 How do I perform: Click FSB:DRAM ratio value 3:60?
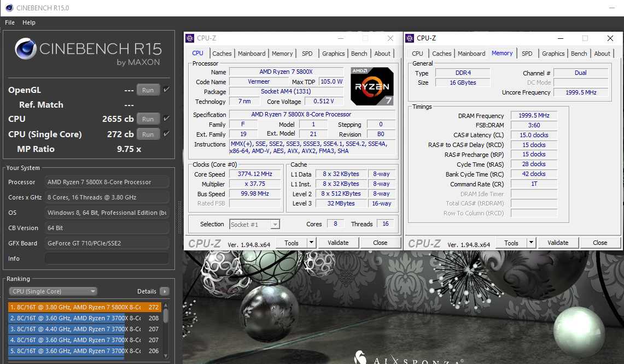click(x=534, y=125)
